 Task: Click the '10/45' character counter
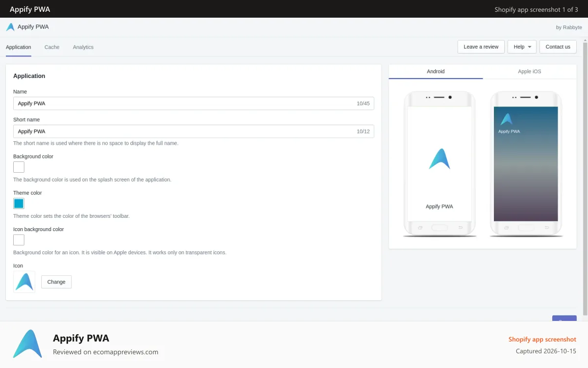pyautogui.click(x=363, y=104)
